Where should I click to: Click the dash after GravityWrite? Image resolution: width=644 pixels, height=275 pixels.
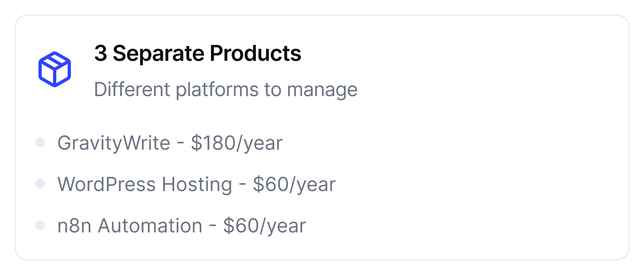tap(180, 143)
